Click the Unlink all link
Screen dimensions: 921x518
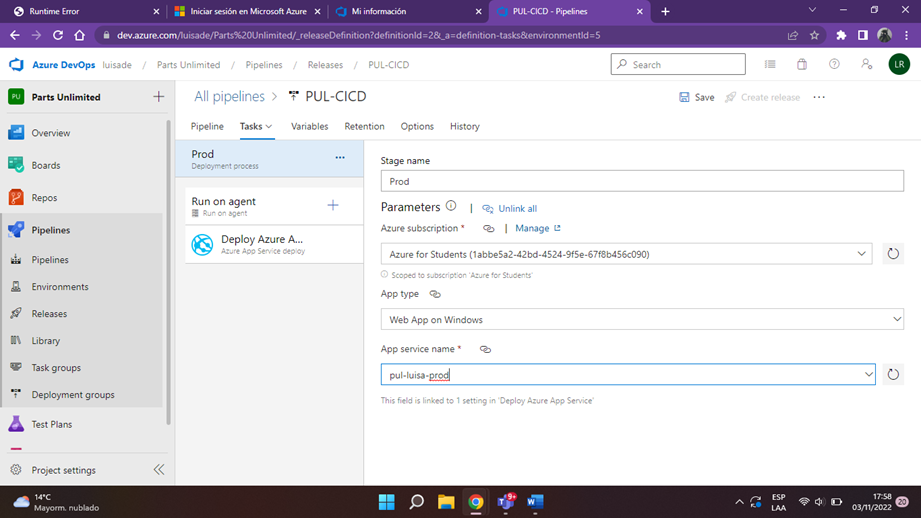[x=510, y=208]
